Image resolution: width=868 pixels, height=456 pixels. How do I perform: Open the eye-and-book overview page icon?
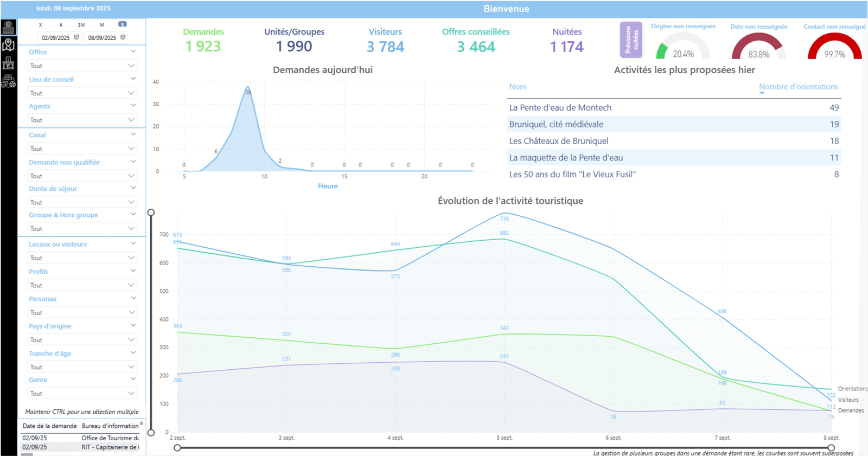pyautogui.click(x=8, y=28)
